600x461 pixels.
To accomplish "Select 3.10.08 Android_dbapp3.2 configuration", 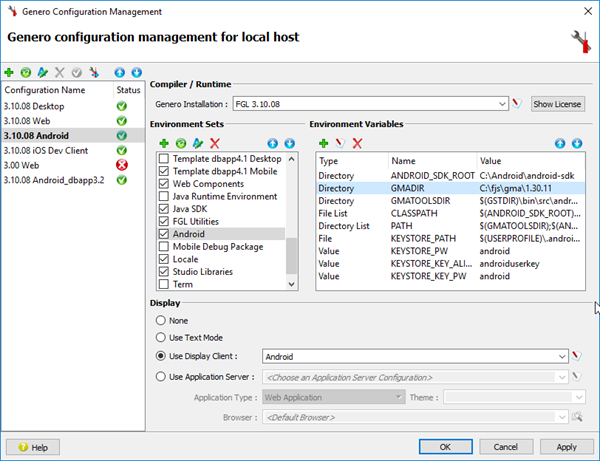I will click(x=73, y=180).
